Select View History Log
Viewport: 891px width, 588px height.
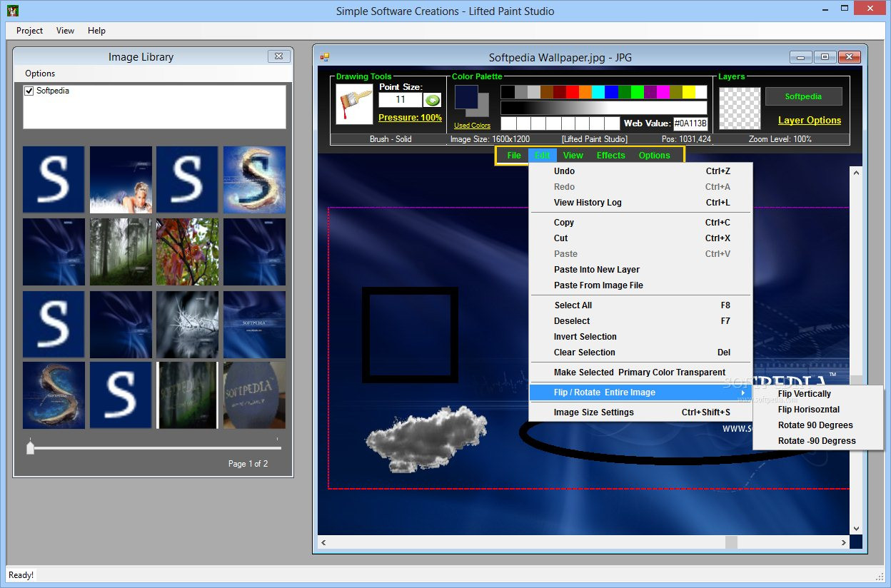[641, 203]
